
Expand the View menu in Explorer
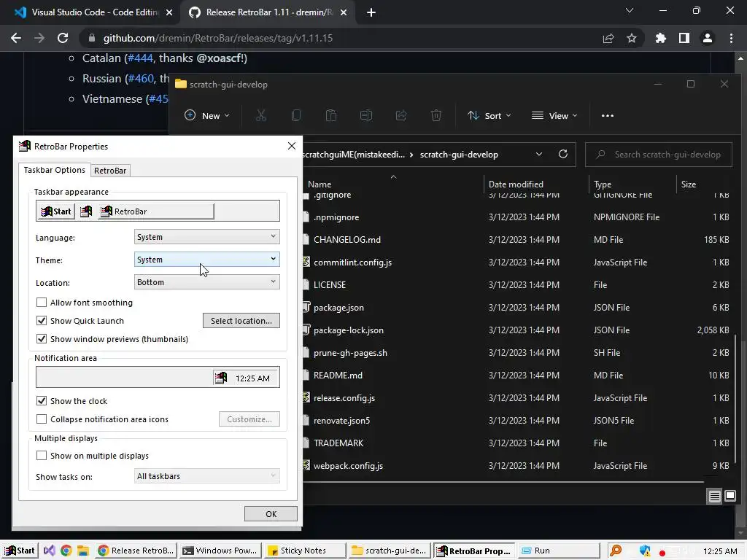pos(554,115)
